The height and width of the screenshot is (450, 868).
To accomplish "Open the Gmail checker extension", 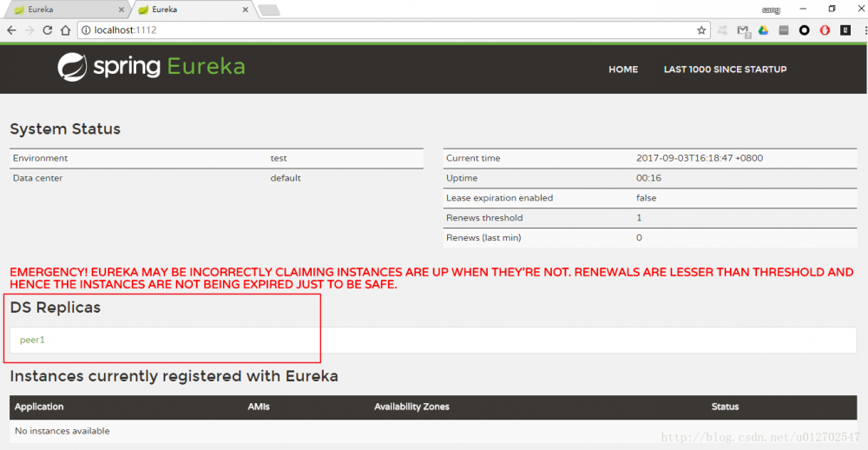I will [744, 31].
